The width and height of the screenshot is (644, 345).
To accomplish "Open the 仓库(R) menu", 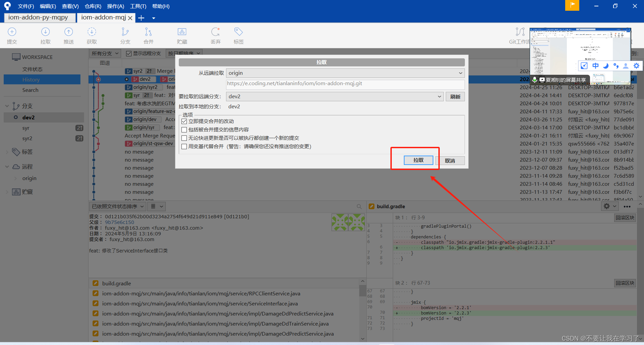I will [x=93, y=6].
